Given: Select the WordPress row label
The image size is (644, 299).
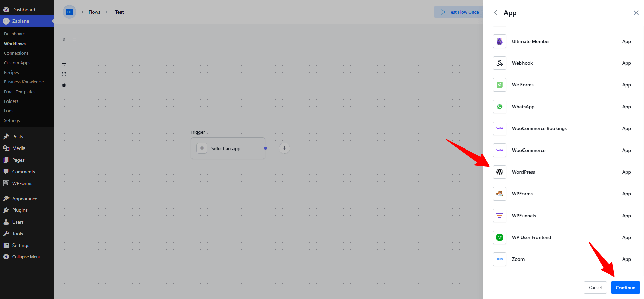Looking at the screenshot, I should (x=524, y=172).
